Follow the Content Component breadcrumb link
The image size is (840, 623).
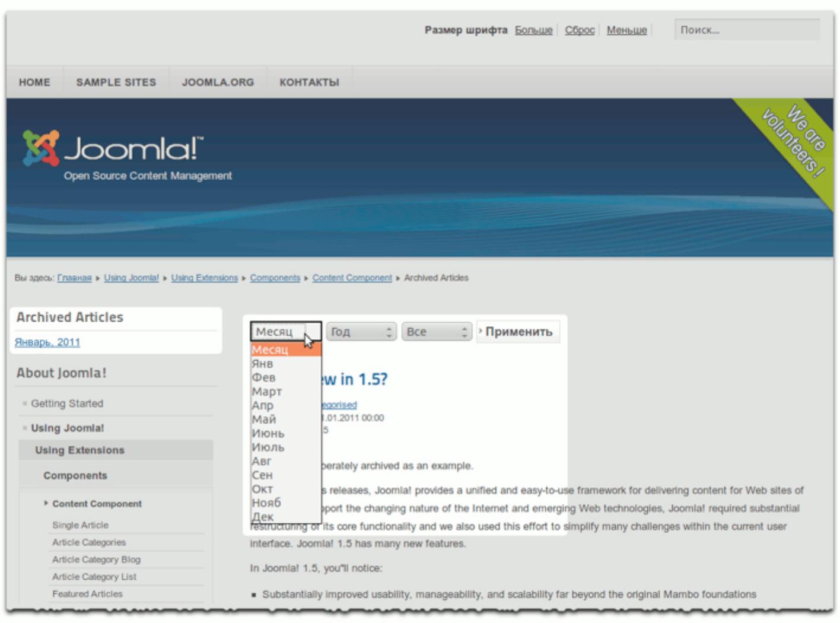coord(352,278)
